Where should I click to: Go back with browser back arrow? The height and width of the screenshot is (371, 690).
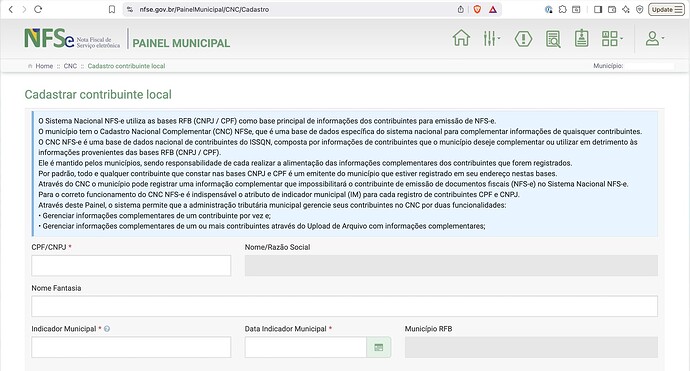click(11, 9)
